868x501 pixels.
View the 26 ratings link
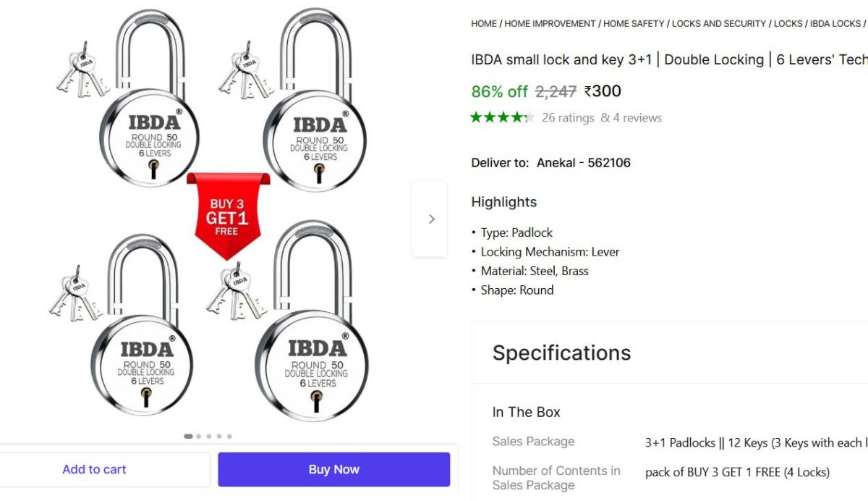568,117
